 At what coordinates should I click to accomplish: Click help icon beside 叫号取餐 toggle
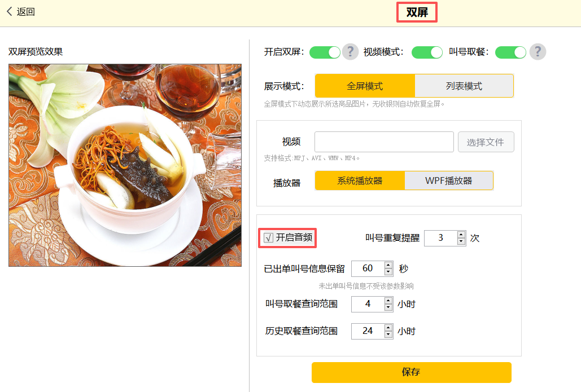coord(538,52)
